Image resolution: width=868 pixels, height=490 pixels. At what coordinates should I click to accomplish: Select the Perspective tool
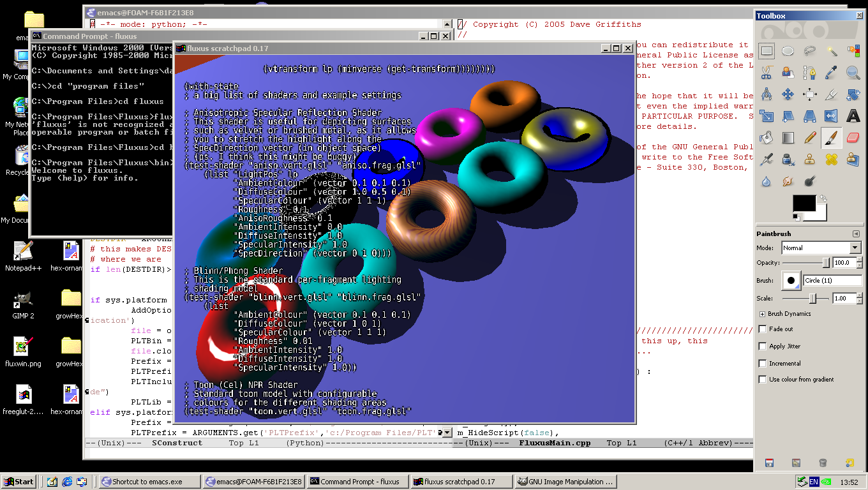[x=810, y=116]
